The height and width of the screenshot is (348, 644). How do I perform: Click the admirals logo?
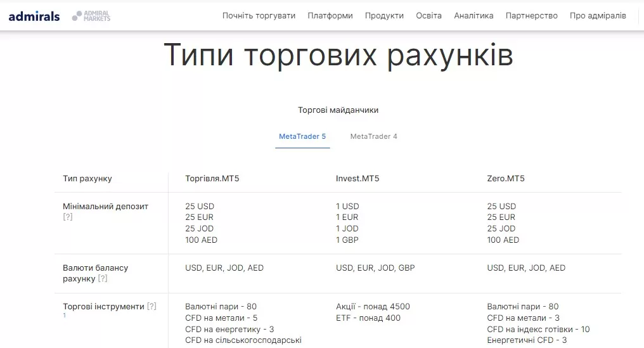(34, 16)
